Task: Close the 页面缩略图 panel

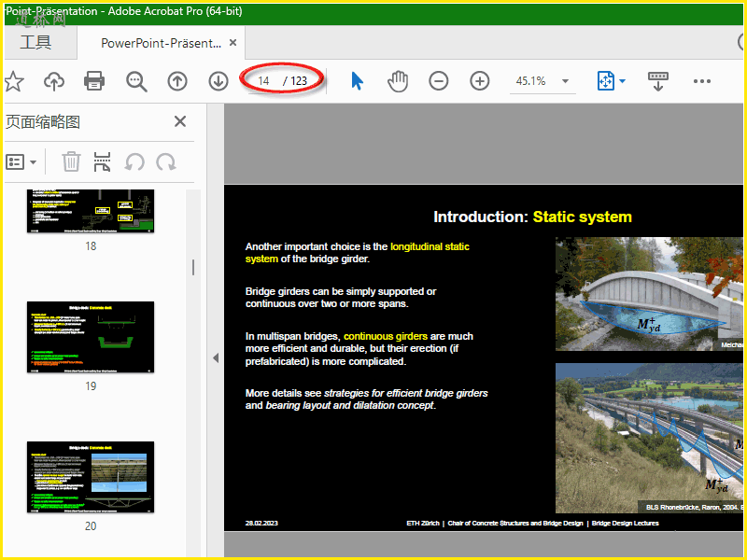Action: pyautogui.click(x=180, y=121)
